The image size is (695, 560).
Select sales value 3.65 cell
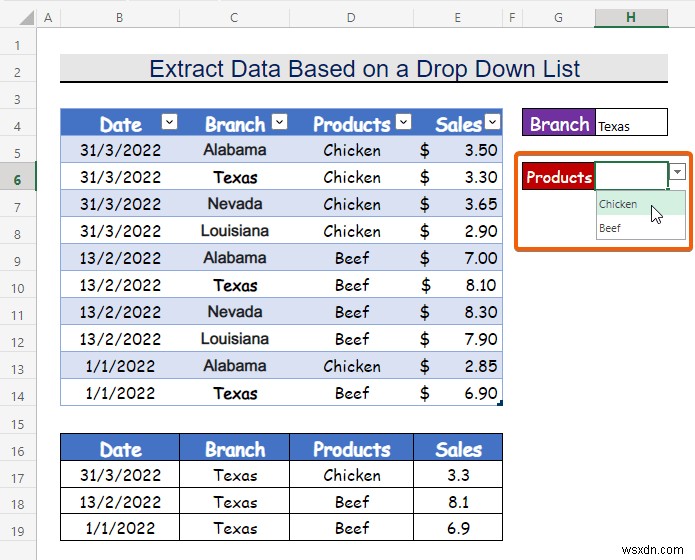point(458,204)
